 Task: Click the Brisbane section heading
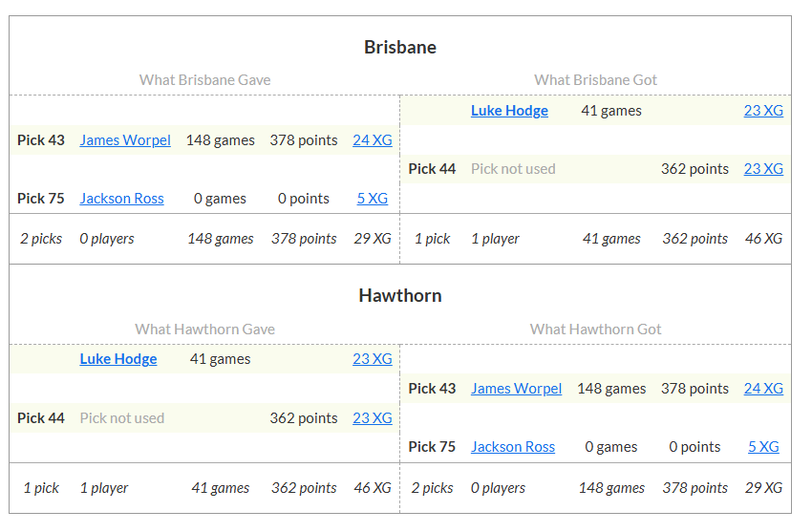(x=400, y=47)
